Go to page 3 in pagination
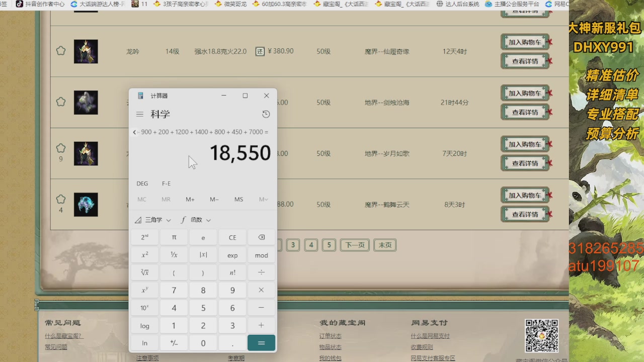 pos(292,245)
